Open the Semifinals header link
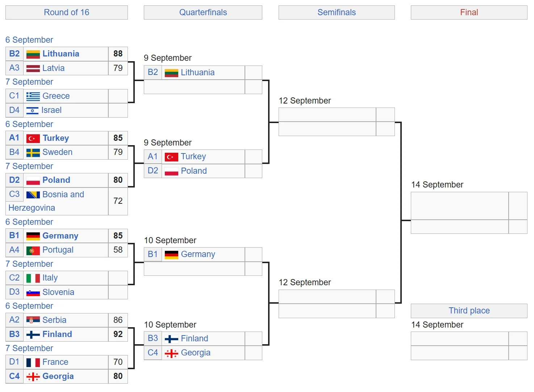 click(337, 12)
